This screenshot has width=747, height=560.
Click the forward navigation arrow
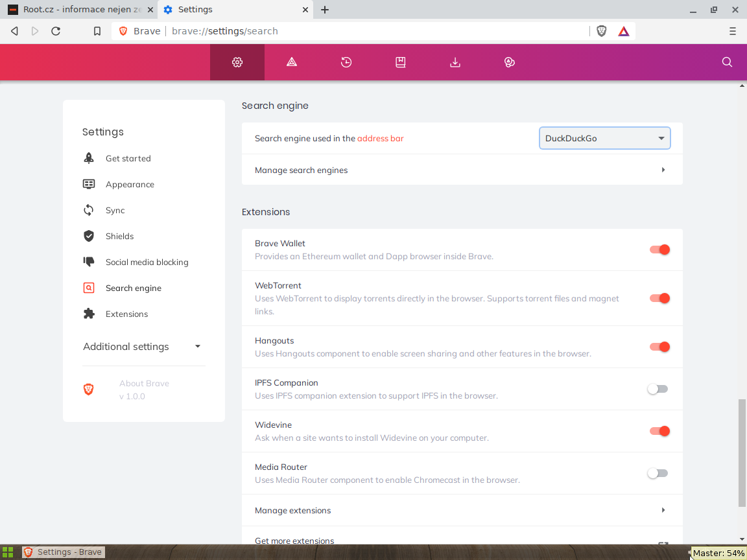tap(35, 31)
